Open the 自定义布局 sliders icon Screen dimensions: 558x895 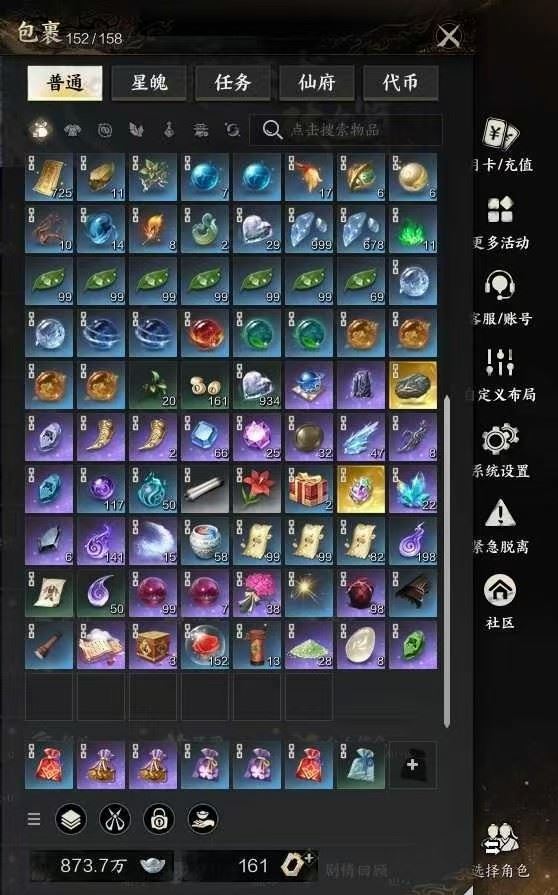coord(500,362)
